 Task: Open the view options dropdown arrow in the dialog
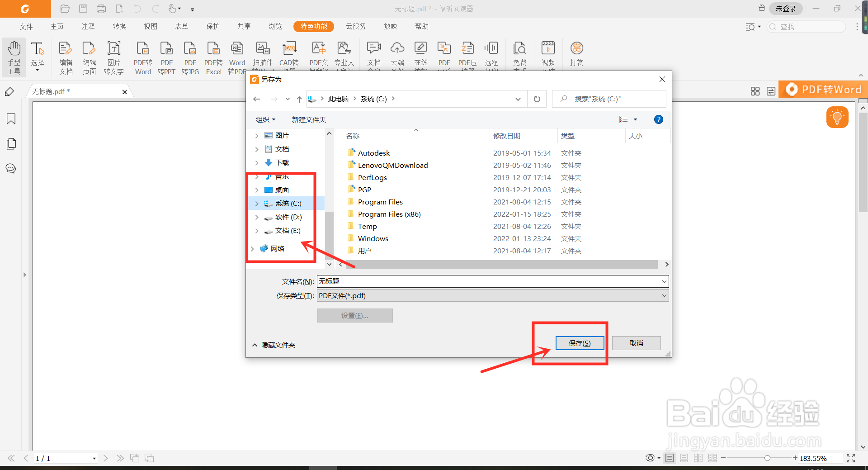635,119
